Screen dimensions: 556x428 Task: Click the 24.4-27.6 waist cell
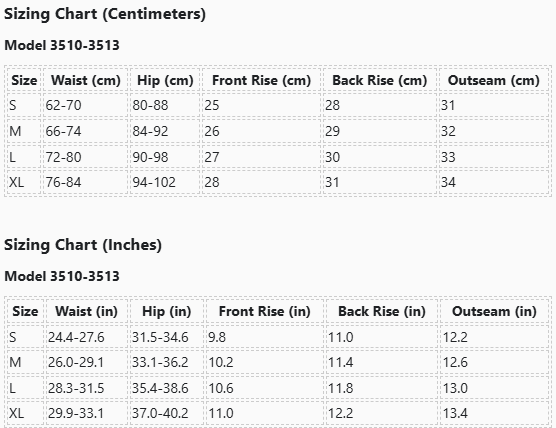coord(86,337)
